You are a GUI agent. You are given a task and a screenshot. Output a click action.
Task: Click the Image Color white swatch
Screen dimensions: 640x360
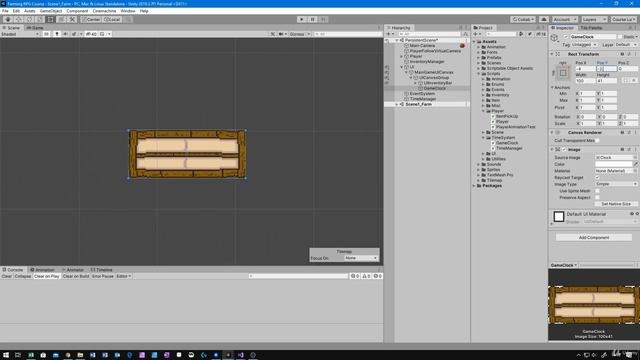click(x=613, y=164)
